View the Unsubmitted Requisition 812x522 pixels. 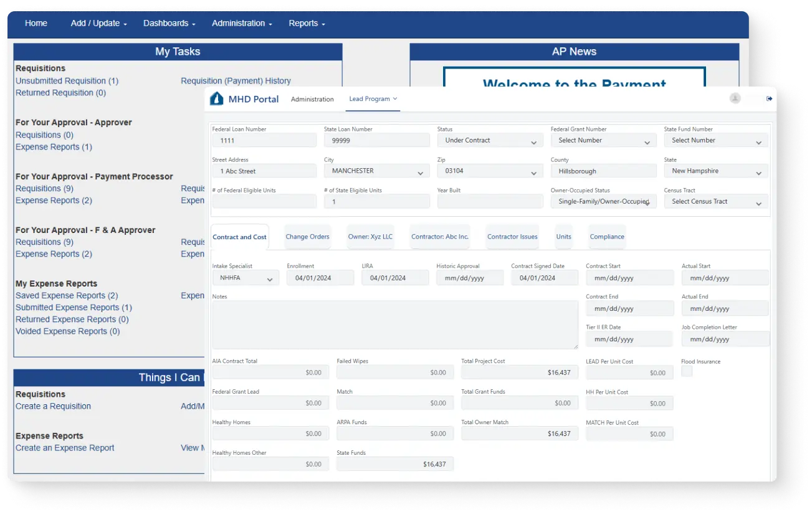point(66,80)
